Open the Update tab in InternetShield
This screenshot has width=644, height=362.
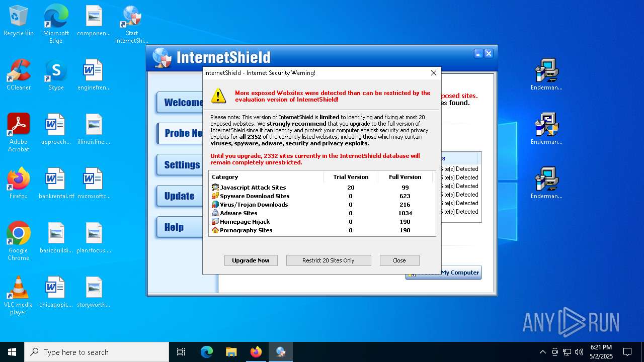coord(180,196)
